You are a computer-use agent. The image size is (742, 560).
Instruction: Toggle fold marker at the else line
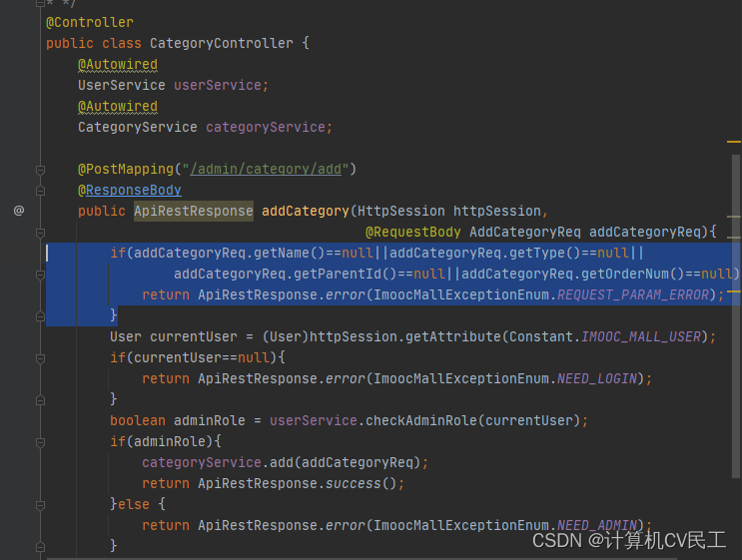[40, 505]
